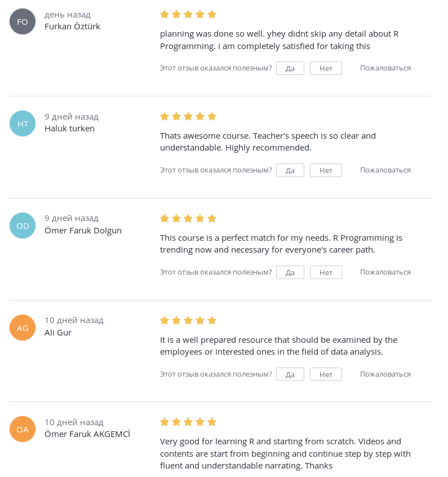
Task: Click the star rating on Ömer Faruk AKGEMCİ's review
Action: pyautogui.click(x=188, y=422)
